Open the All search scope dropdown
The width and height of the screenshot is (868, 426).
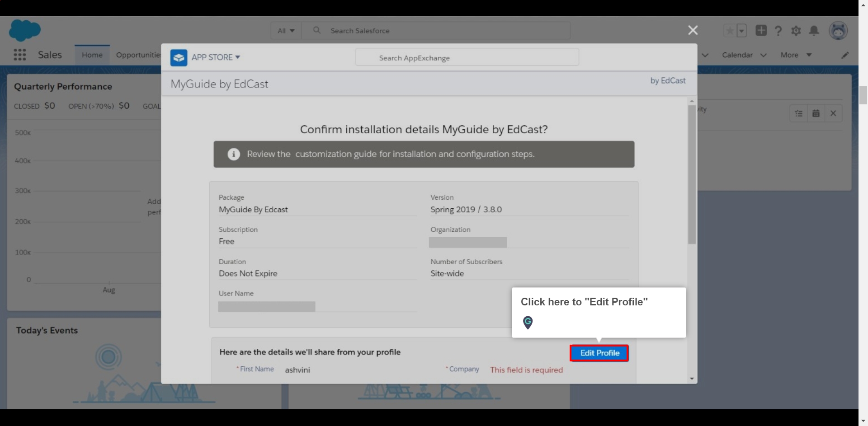(286, 30)
